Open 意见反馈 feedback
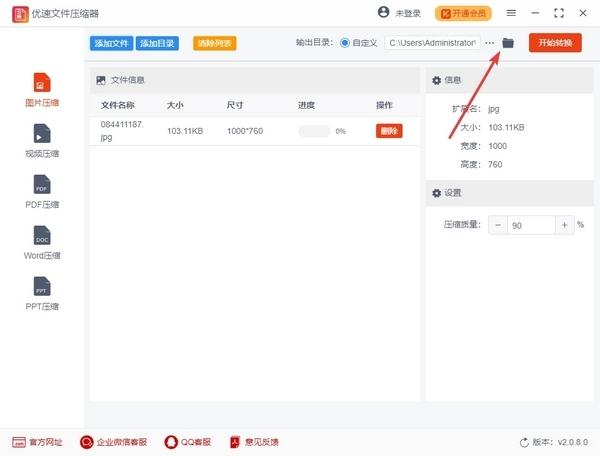The width and height of the screenshot is (600, 456). click(254, 442)
